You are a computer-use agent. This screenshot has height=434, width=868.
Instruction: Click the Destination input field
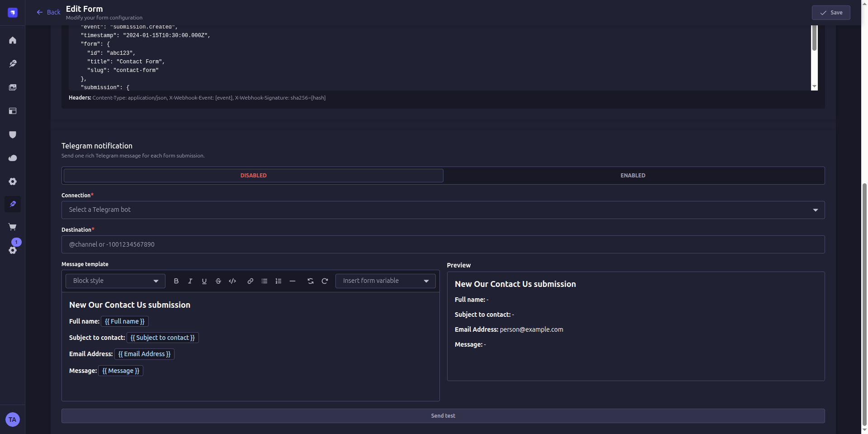(443, 244)
